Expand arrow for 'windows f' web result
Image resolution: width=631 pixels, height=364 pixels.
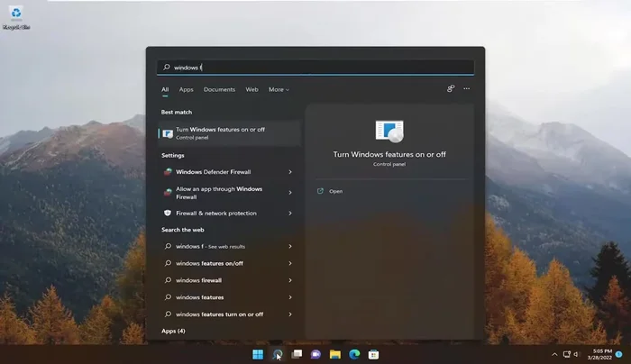coord(290,246)
